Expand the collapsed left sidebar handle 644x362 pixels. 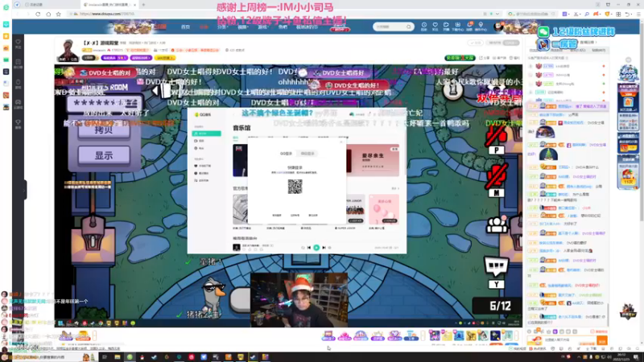25,190
